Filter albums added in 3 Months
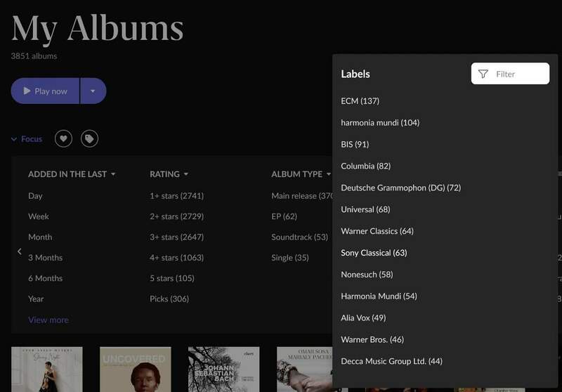The image size is (562, 392). pos(45,258)
